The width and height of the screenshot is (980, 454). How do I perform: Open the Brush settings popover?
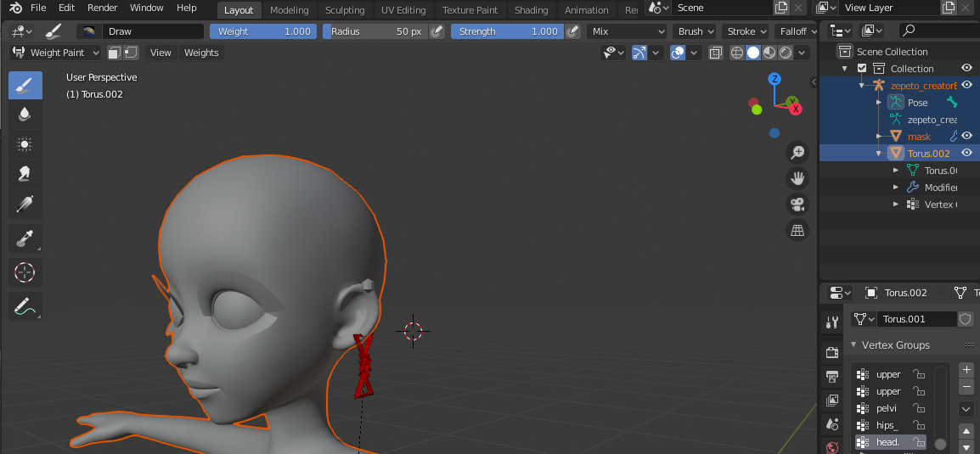695,31
